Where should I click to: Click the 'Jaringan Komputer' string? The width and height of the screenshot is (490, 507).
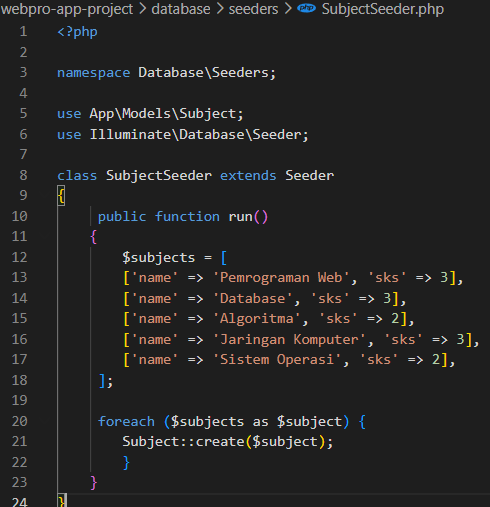tap(289, 340)
